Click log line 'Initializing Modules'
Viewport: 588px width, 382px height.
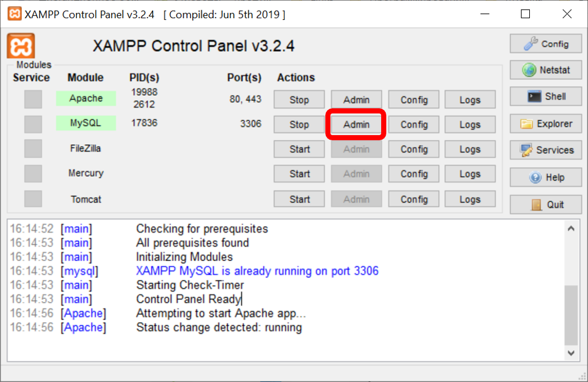click(184, 257)
